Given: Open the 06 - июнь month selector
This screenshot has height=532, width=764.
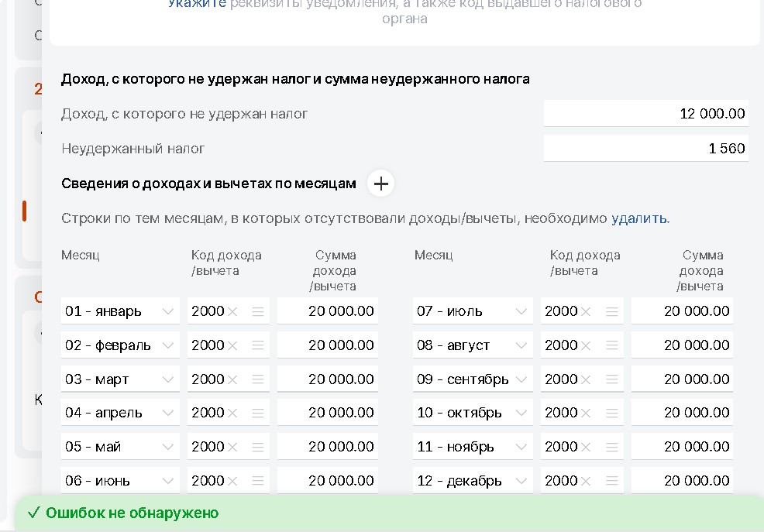Looking at the screenshot, I should coord(120,480).
